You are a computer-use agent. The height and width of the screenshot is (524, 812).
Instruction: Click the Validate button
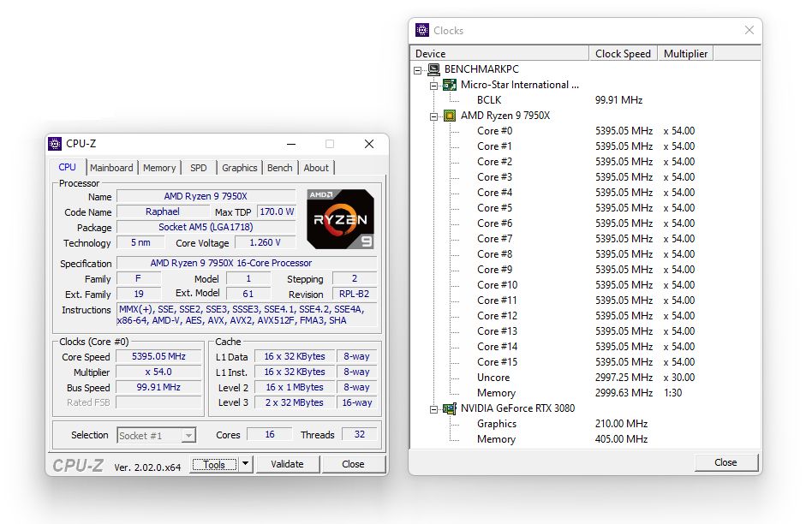coord(288,464)
